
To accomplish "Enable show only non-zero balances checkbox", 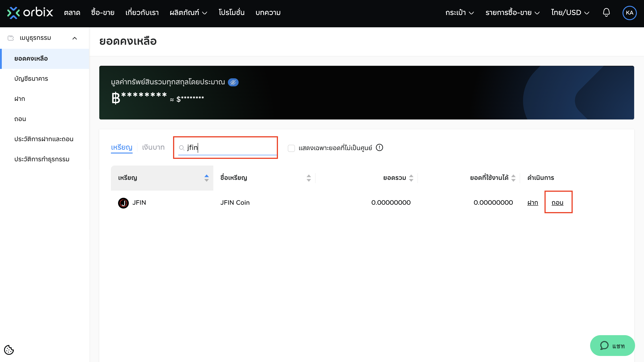I will point(291,148).
